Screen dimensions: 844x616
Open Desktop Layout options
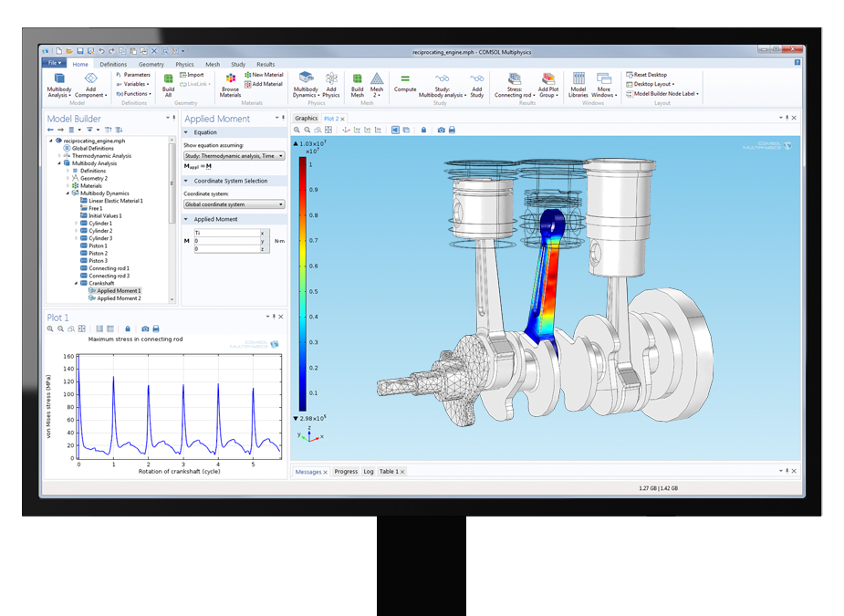coord(651,84)
